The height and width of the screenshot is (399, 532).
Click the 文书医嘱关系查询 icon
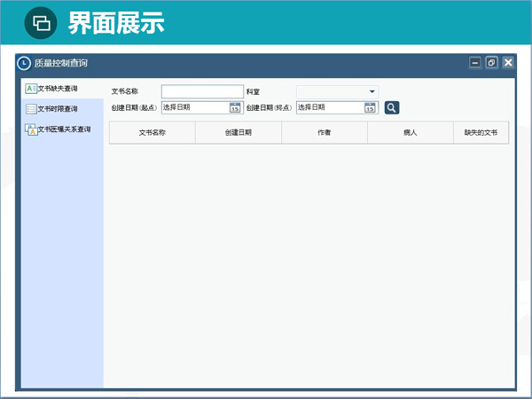click(31, 129)
